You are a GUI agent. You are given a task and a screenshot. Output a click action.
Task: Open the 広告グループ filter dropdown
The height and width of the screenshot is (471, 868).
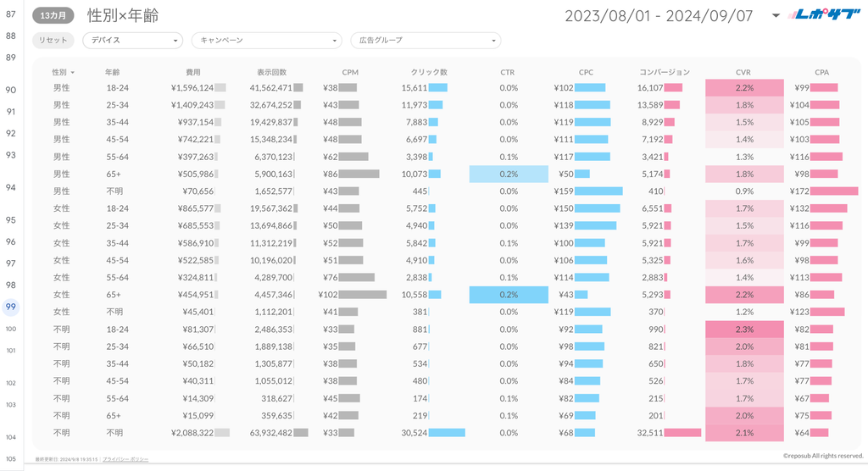coord(425,40)
